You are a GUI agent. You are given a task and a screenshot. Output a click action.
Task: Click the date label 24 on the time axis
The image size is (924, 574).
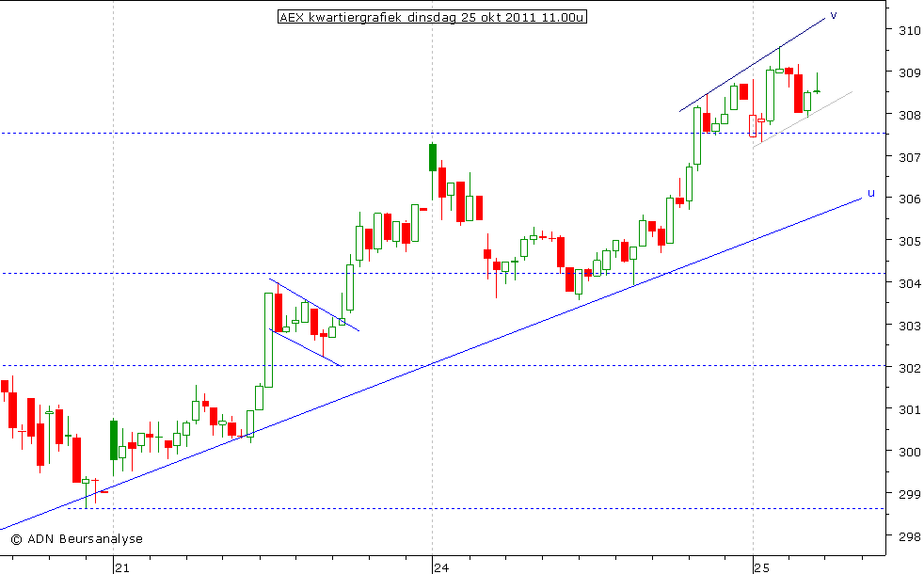(x=440, y=567)
